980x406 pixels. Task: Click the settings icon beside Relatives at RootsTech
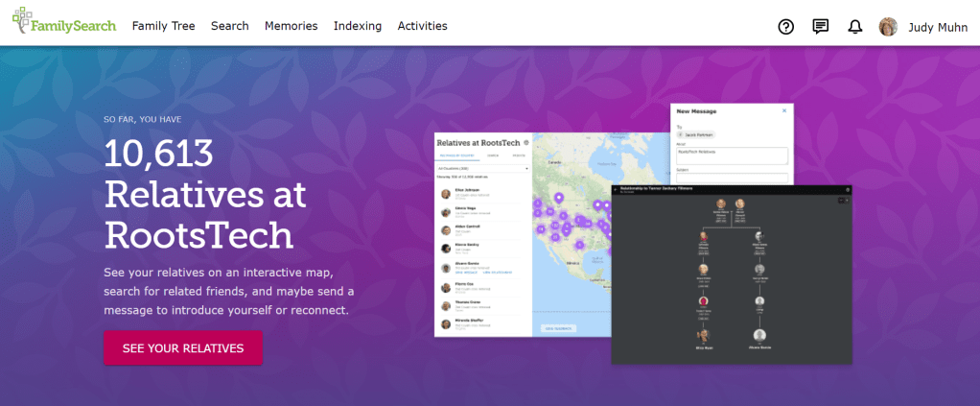[x=526, y=142]
